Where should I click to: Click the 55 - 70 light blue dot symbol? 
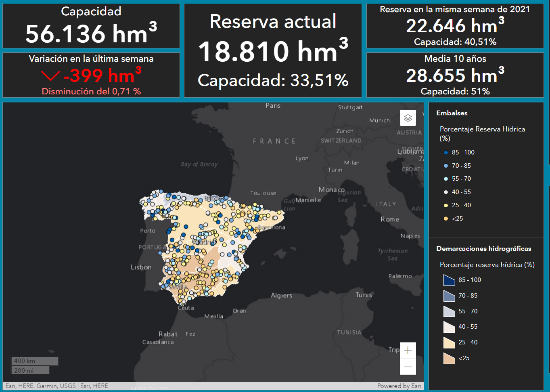[x=445, y=179]
